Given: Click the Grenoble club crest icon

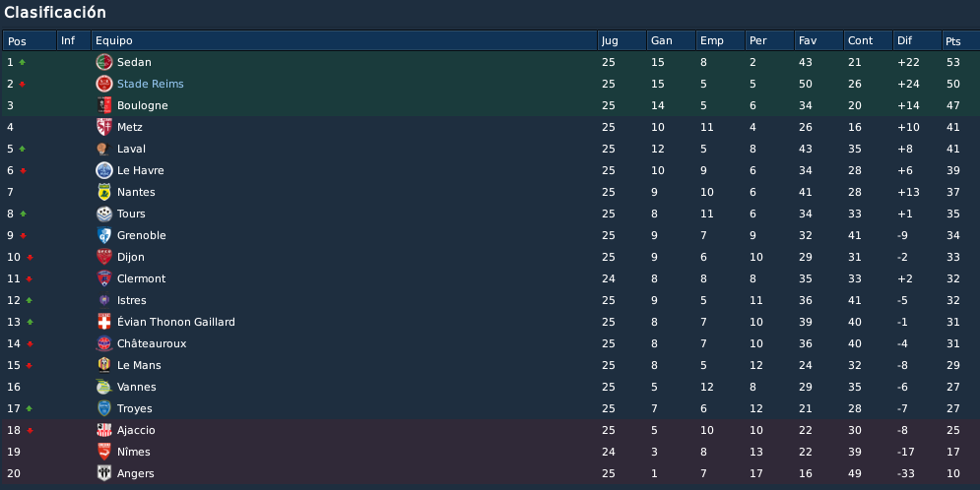Looking at the screenshot, I should 104,235.
